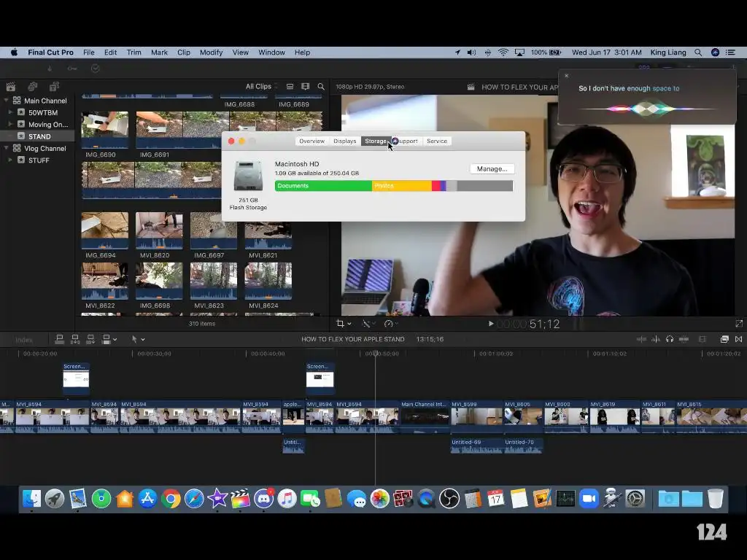Click the import media arrow icon
The image size is (747, 560).
pyautogui.click(x=50, y=69)
